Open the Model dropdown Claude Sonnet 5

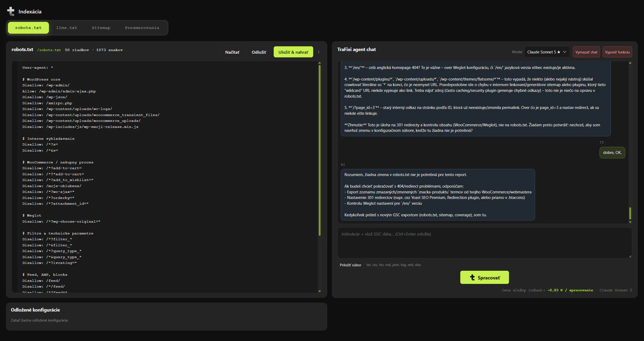(547, 52)
